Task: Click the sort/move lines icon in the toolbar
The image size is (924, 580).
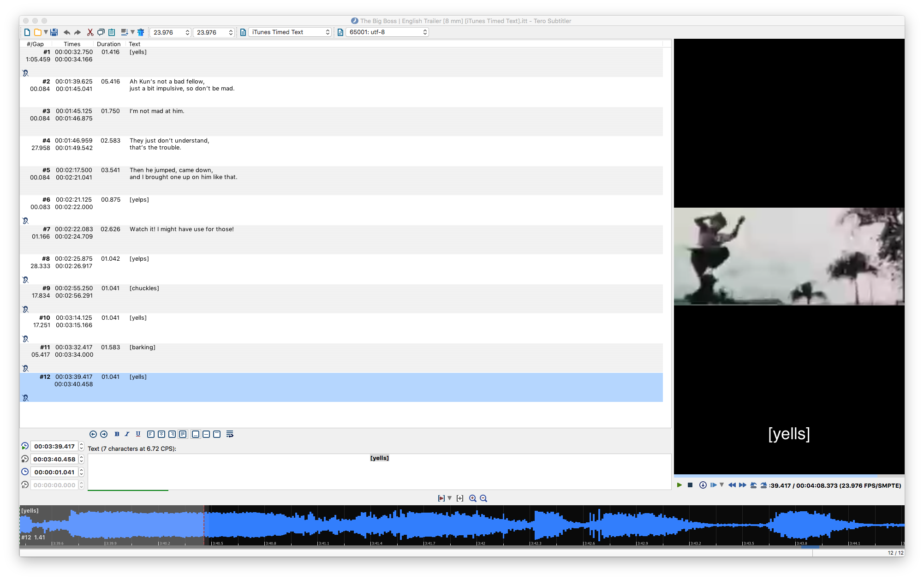Action: [124, 32]
